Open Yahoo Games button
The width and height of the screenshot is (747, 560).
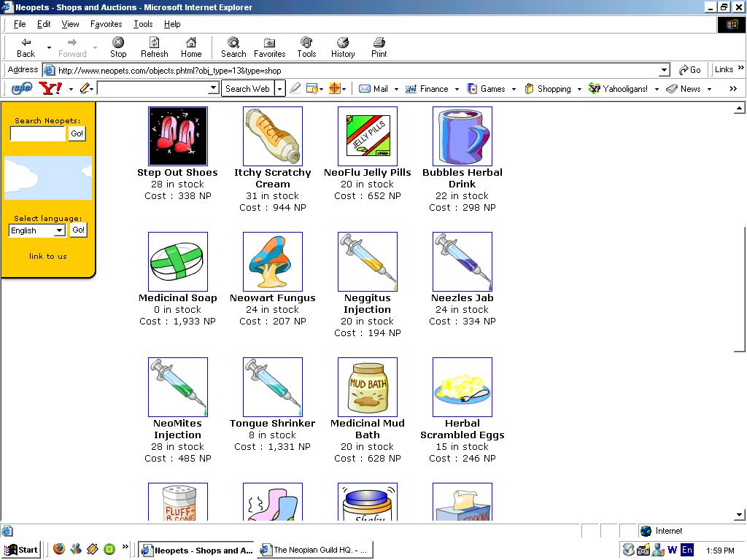pos(487,88)
